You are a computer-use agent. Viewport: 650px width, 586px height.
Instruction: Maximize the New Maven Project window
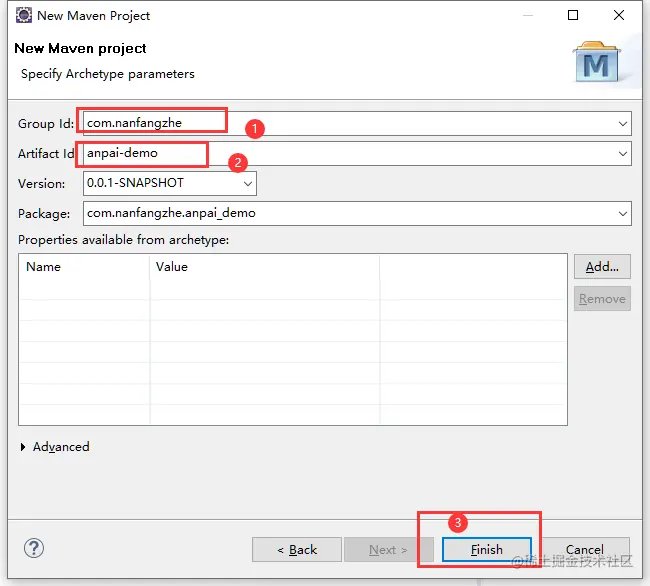[573, 15]
